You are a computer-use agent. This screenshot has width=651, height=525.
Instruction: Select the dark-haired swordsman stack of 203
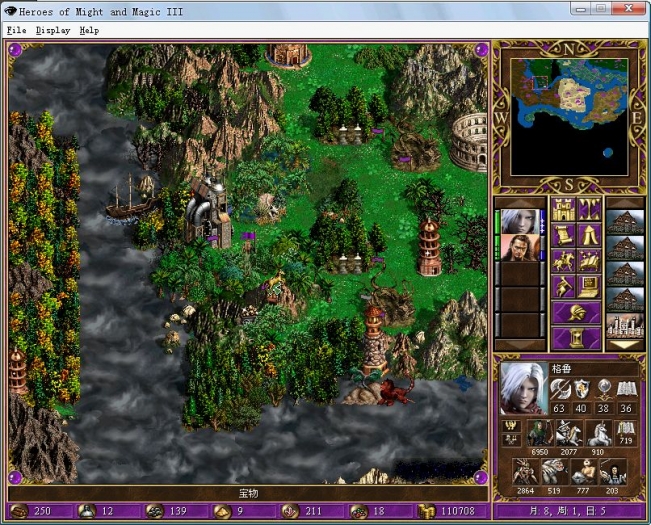click(612, 472)
